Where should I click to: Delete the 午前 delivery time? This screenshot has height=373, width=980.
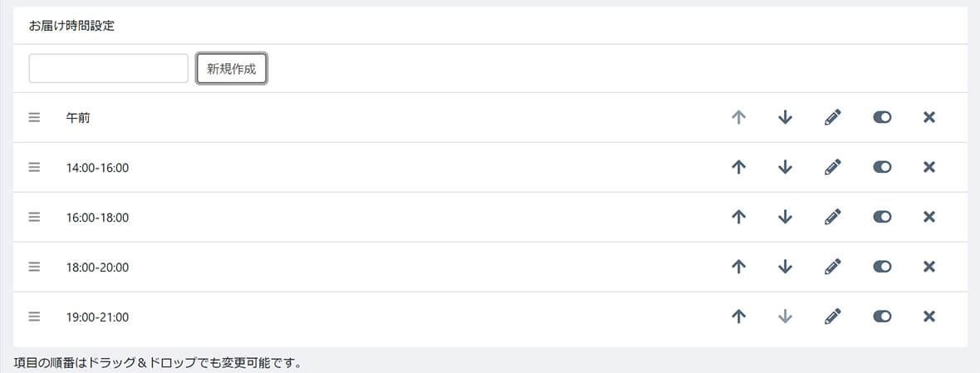pyautogui.click(x=929, y=118)
